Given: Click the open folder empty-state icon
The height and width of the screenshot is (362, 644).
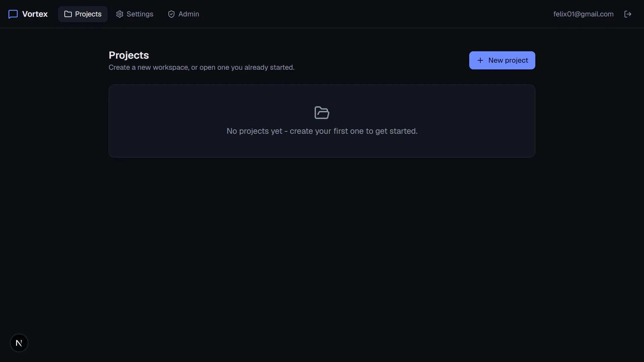Looking at the screenshot, I should point(322,113).
